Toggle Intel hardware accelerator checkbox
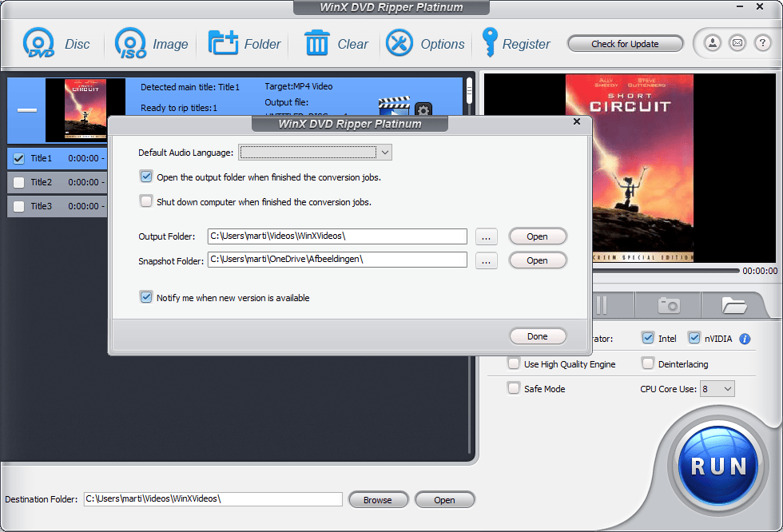 click(648, 338)
